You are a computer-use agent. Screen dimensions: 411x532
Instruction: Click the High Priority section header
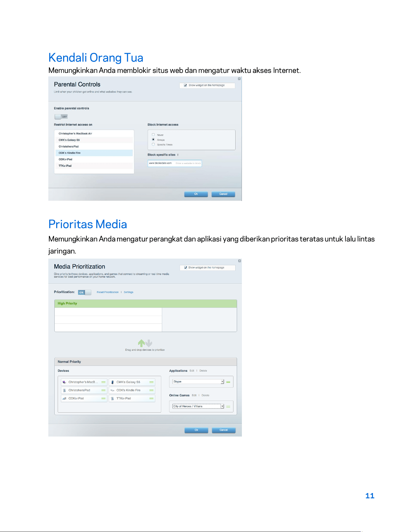146,304
